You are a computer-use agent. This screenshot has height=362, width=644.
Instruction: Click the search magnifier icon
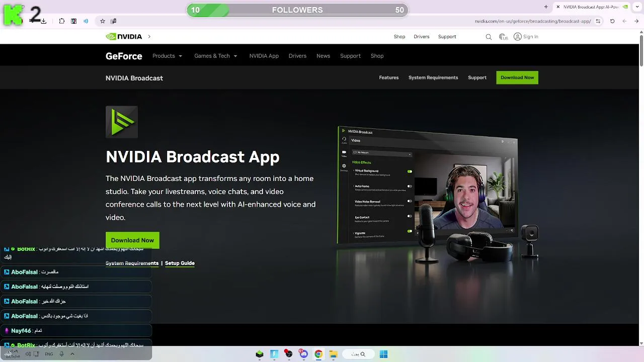point(489,37)
